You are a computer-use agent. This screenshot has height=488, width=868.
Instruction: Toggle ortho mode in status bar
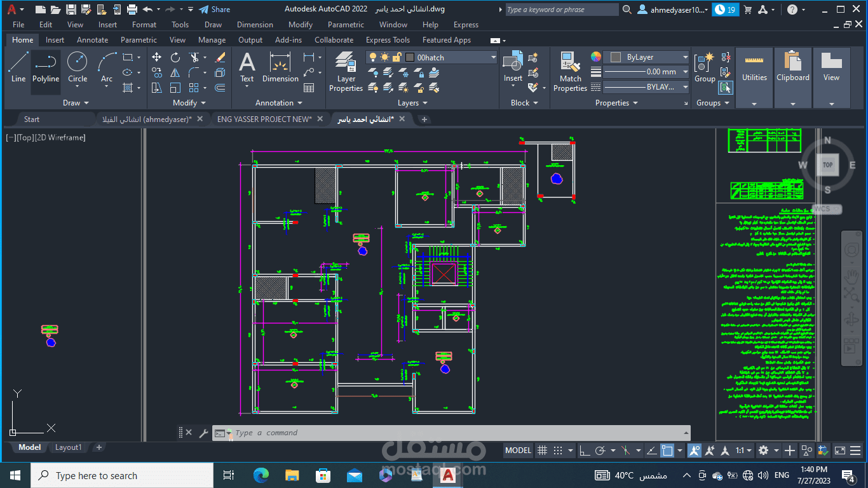[x=585, y=451]
